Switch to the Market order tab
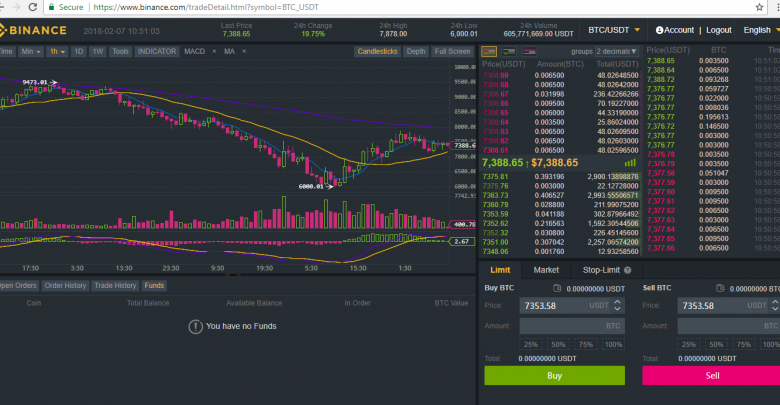Screen dimensions: 780x405 pos(546,270)
